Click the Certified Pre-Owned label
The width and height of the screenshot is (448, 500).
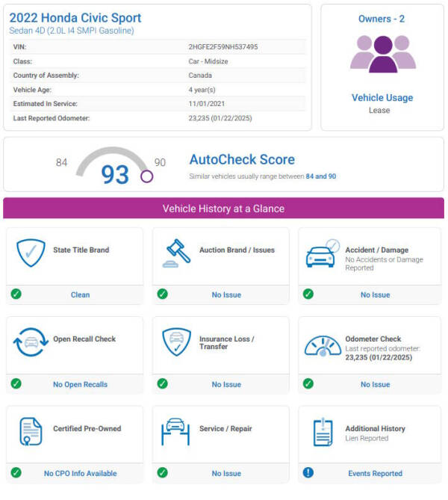(87, 428)
